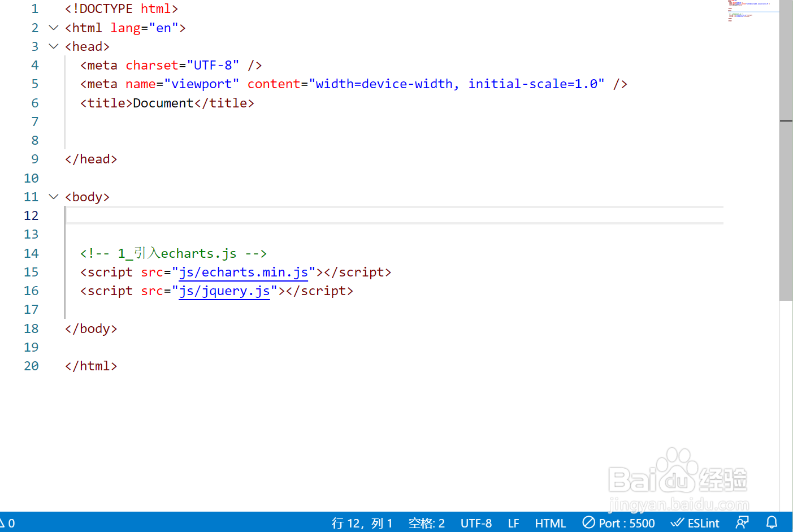Collapse the html tag fold chevron on line 2
Viewport: 793px width, 532px height.
(54, 27)
